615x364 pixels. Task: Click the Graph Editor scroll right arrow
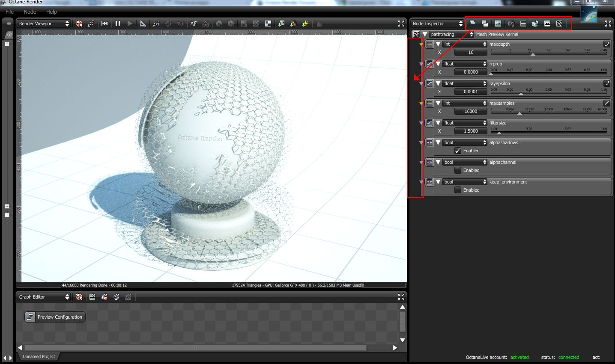(395, 348)
